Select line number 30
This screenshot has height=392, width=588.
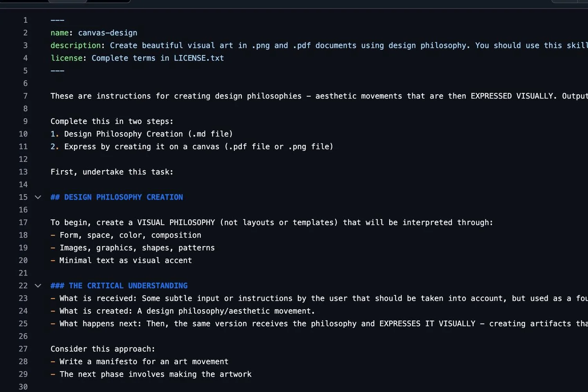pos(23,387)
